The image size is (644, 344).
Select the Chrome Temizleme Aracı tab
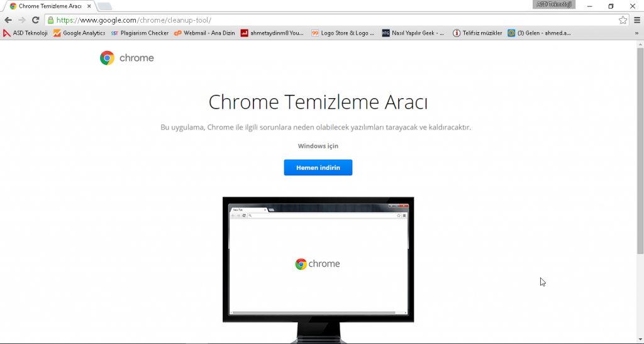(49, 6)
